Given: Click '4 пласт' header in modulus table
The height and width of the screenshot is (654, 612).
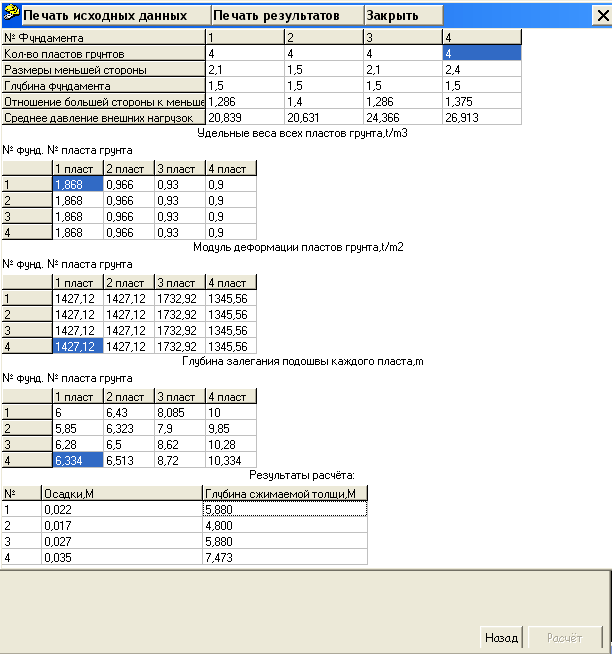Looking at the screenshot, I should (x=231, y=282).
